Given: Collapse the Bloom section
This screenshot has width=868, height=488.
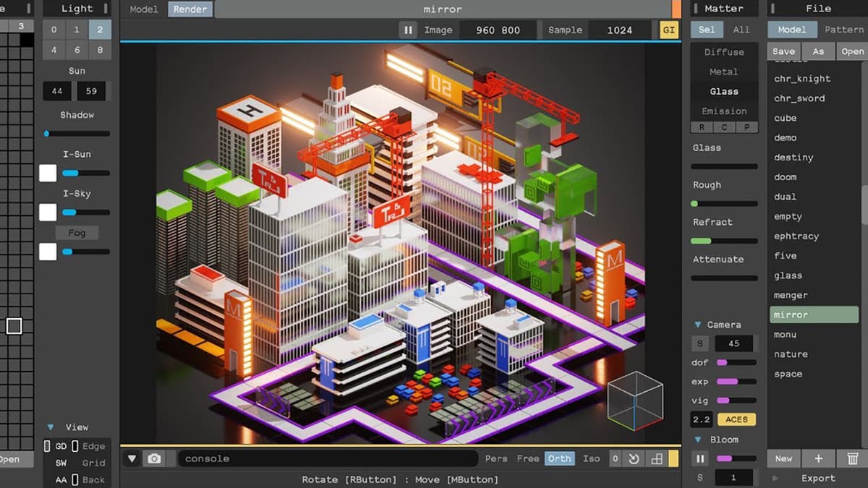Looking at the screenshot, I should click(x=698, y=440).
